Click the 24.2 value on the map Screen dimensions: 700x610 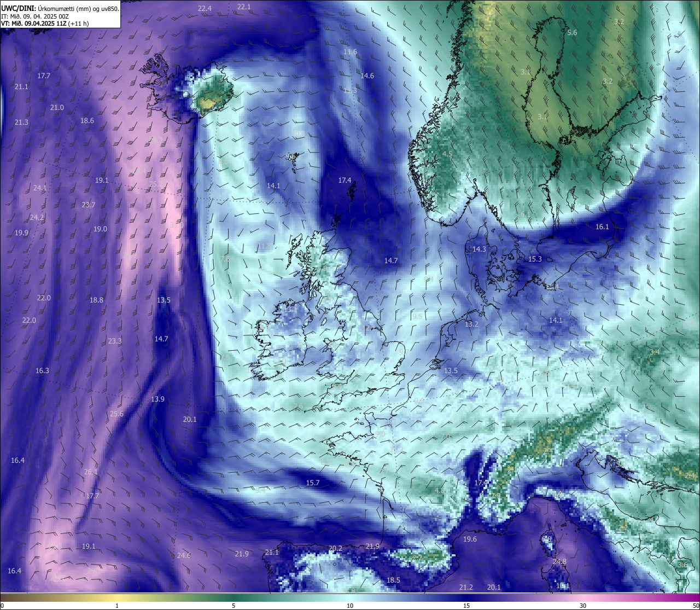point(37,218)
